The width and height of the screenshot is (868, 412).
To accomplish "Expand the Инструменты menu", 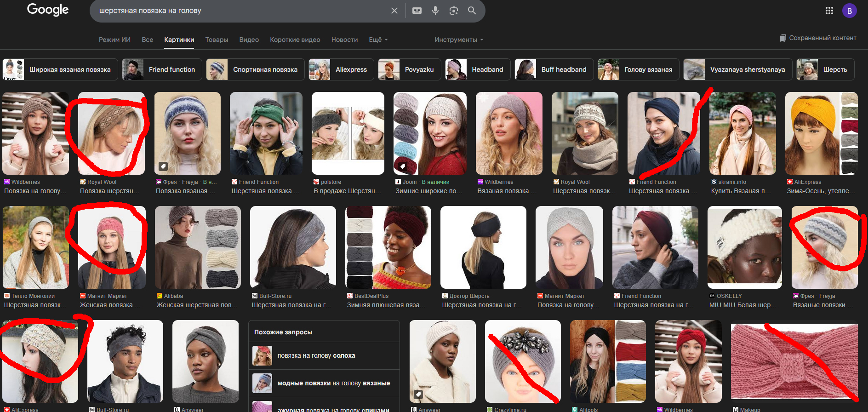I will 458,40.
